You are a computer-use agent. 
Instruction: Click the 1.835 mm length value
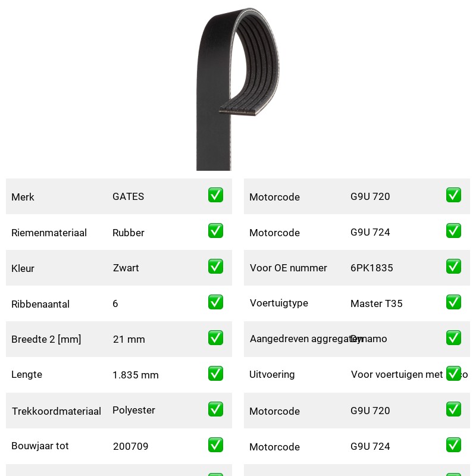point(136,375)
